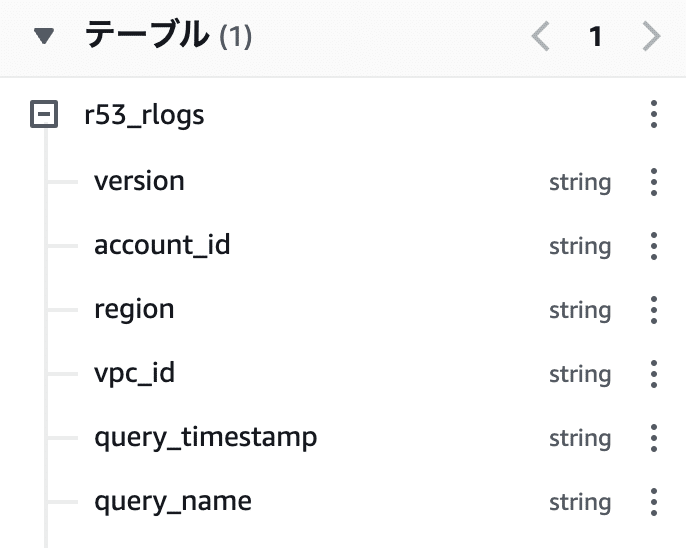Go to previous tables page
The height and width of the screenshot is (548, 686).
coord(541,36)
